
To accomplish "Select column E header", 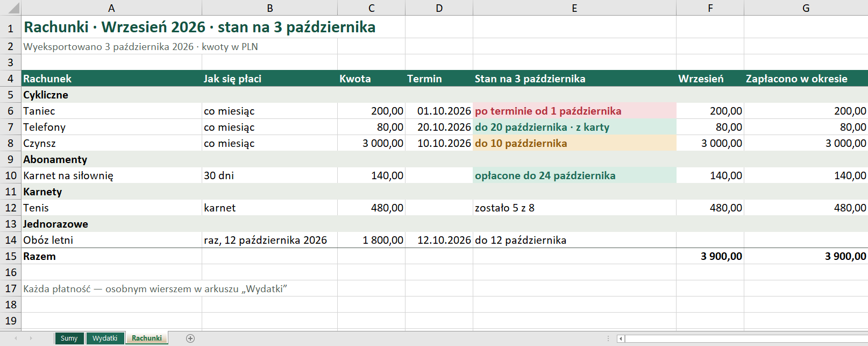I will tap(574, 8).
